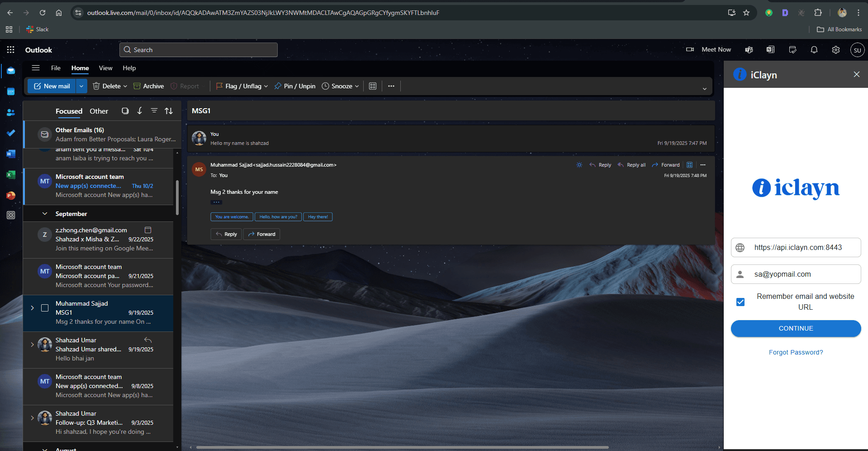This screenshot has height=451, width=868.
Task: Open apps grid icon in ribbon
Action: [373, 86]
